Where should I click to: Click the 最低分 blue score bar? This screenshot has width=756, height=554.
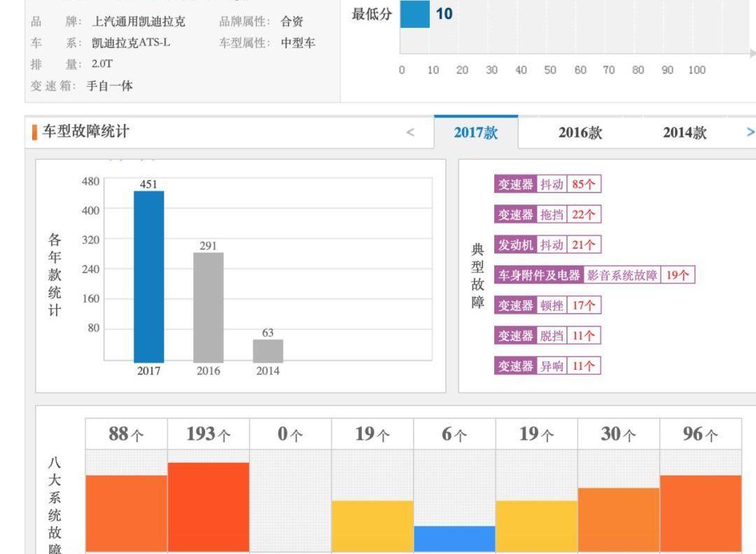[x=414, y=13]
